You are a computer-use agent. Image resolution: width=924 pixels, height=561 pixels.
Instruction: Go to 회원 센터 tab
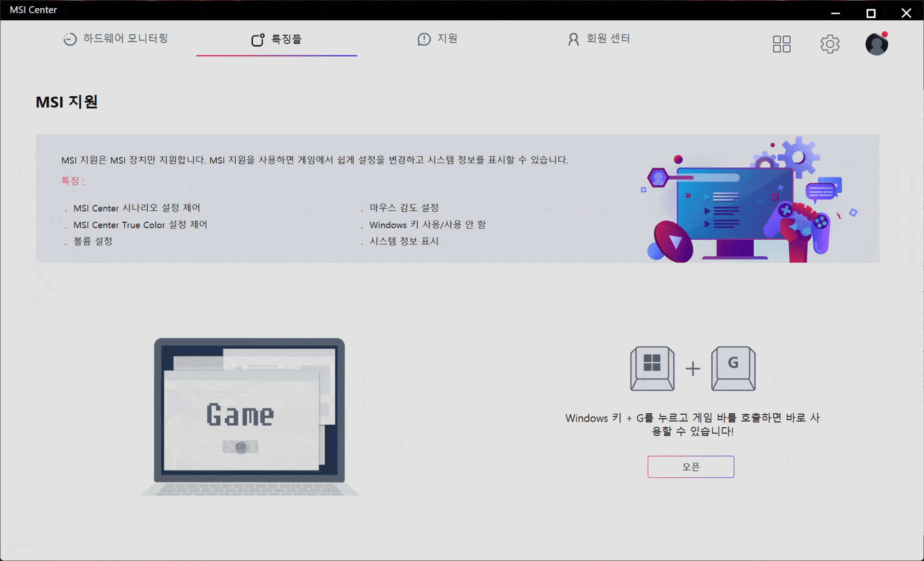(x=608, y=38)
